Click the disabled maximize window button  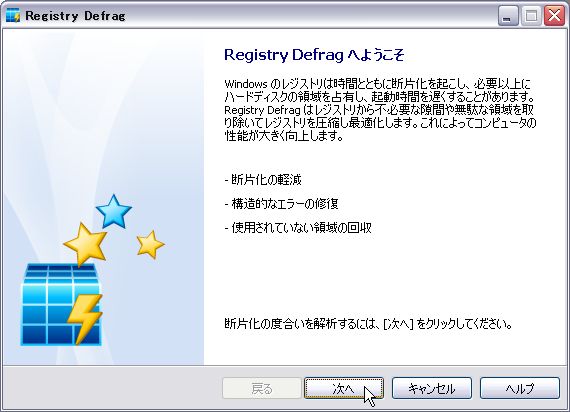[x=531, y=16]
